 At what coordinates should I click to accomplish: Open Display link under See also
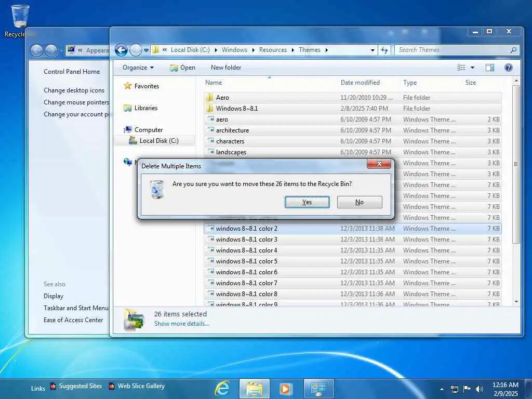pos(54,296)
